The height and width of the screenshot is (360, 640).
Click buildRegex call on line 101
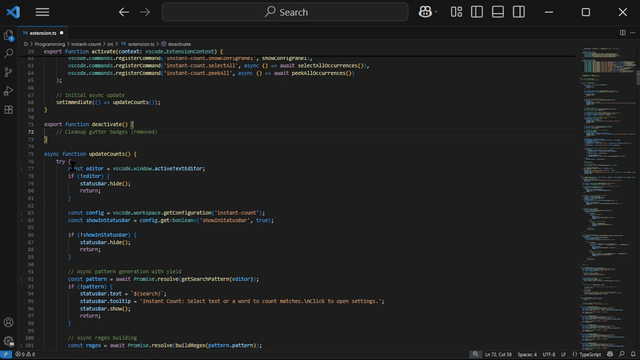click(x=190, y=345)
